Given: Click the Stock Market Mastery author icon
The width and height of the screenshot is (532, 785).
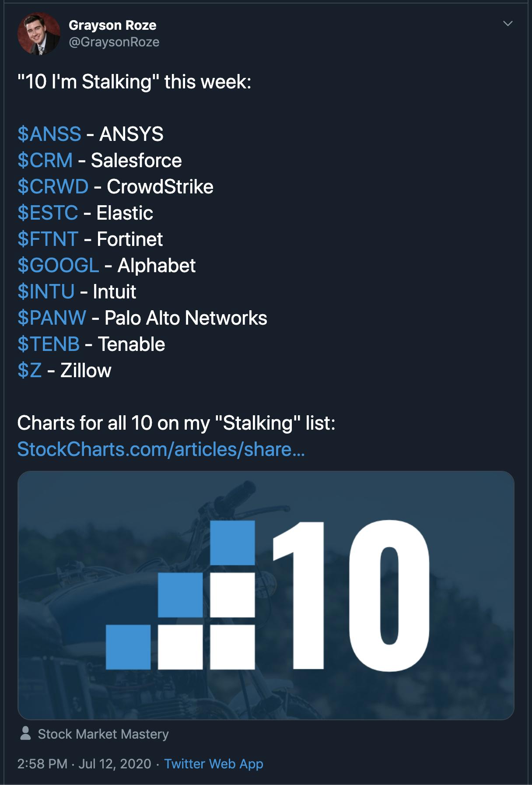Looking at the screenshot, I should pos(26,733).
